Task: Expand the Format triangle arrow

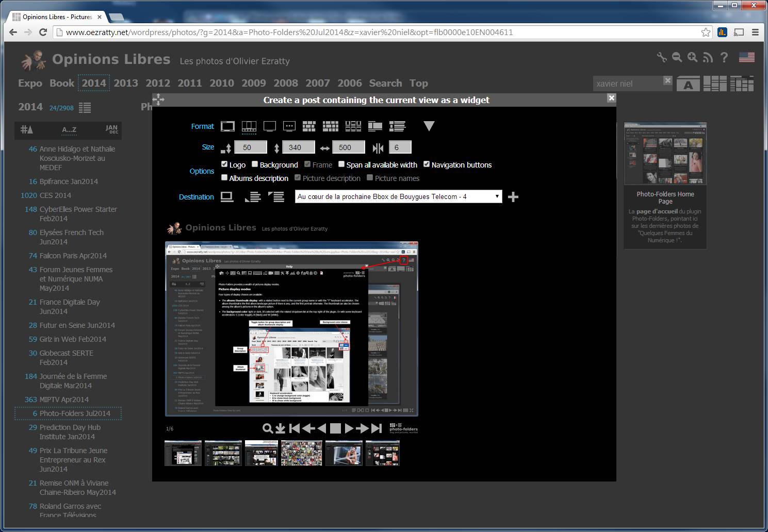Action: [429, 126]
